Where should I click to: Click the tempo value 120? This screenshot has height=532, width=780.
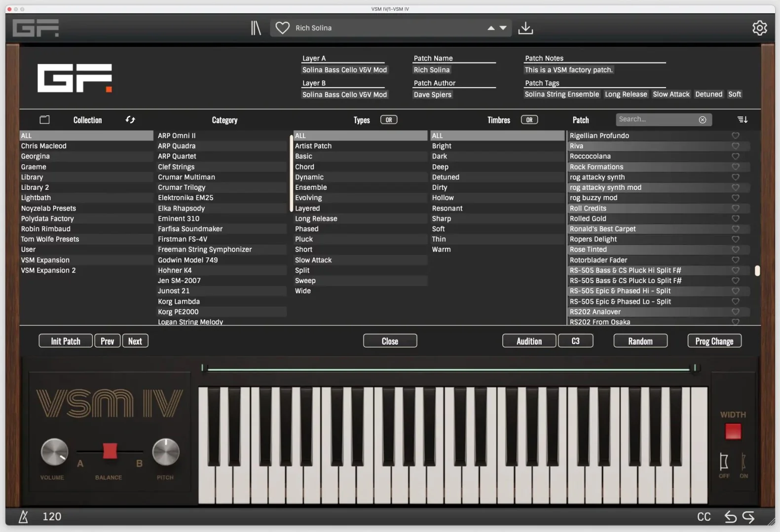click(52, 517)
